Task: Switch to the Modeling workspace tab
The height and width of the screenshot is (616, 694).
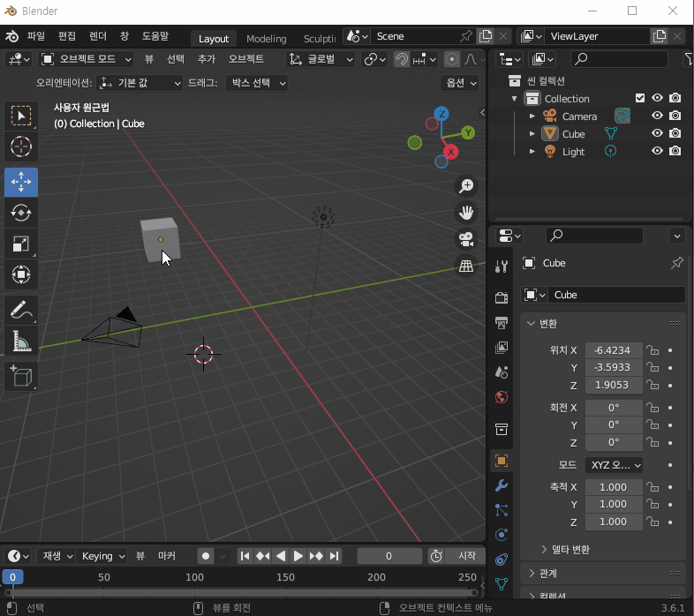Action: click(266, 39)
